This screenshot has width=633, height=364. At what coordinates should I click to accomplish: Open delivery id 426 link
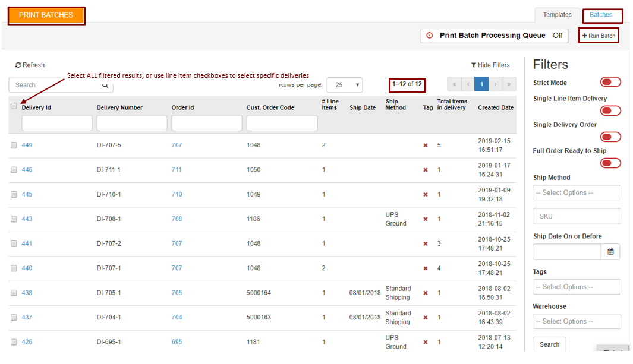coord(27,342)
